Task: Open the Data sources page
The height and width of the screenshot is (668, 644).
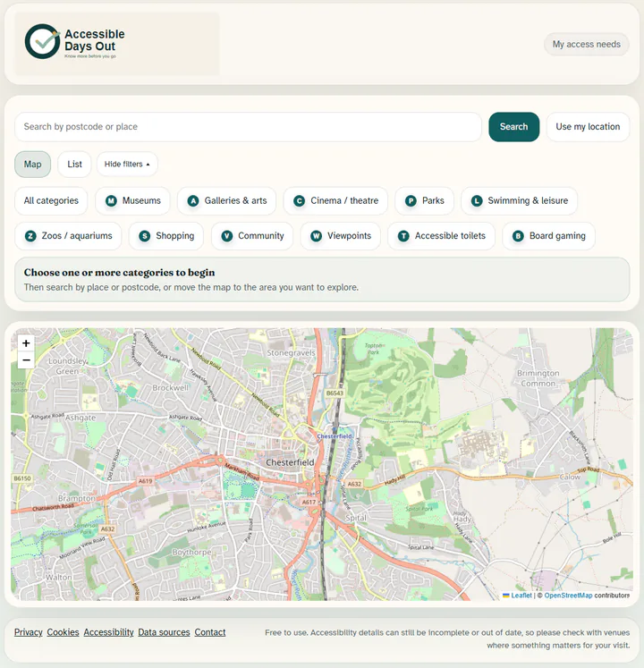Action: coord(164,632)
